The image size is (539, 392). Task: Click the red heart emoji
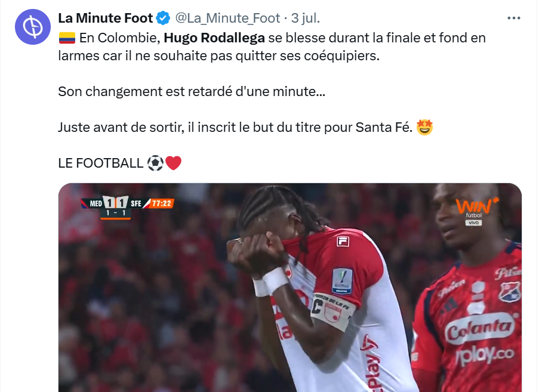click(174, 163)
